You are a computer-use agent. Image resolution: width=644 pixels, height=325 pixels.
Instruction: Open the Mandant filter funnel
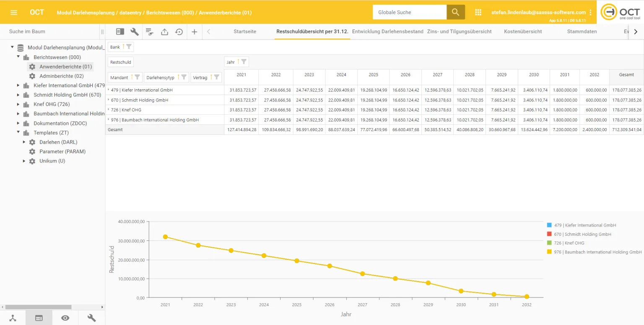(137, 77)
